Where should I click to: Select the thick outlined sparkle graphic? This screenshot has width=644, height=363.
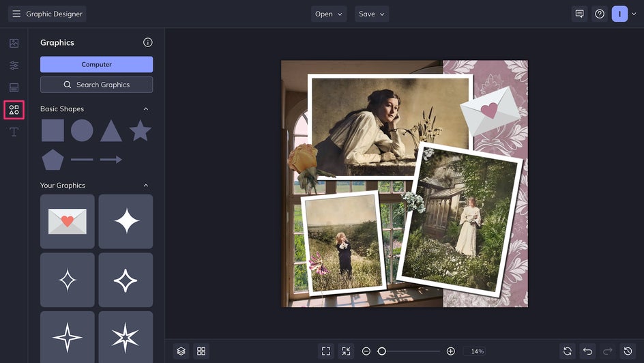[126, 280]
